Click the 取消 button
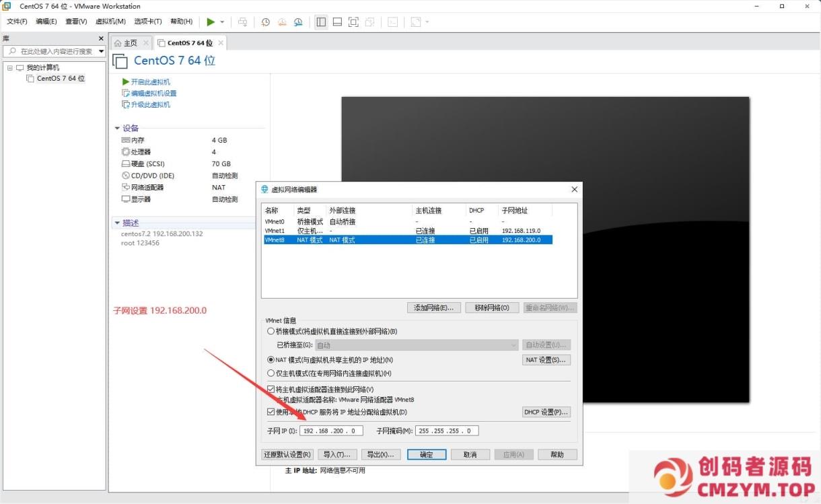821x504 pixels. pyautogui.click(x=470, y=455)
